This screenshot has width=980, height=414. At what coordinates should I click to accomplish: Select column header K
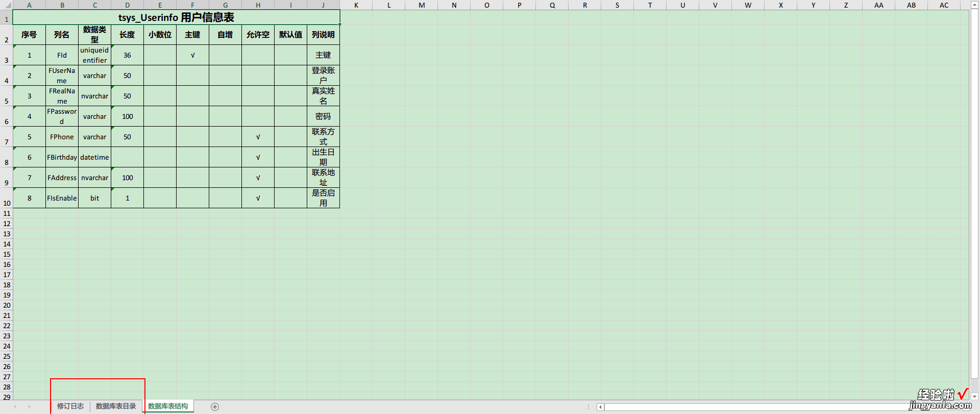click(356, 5)
